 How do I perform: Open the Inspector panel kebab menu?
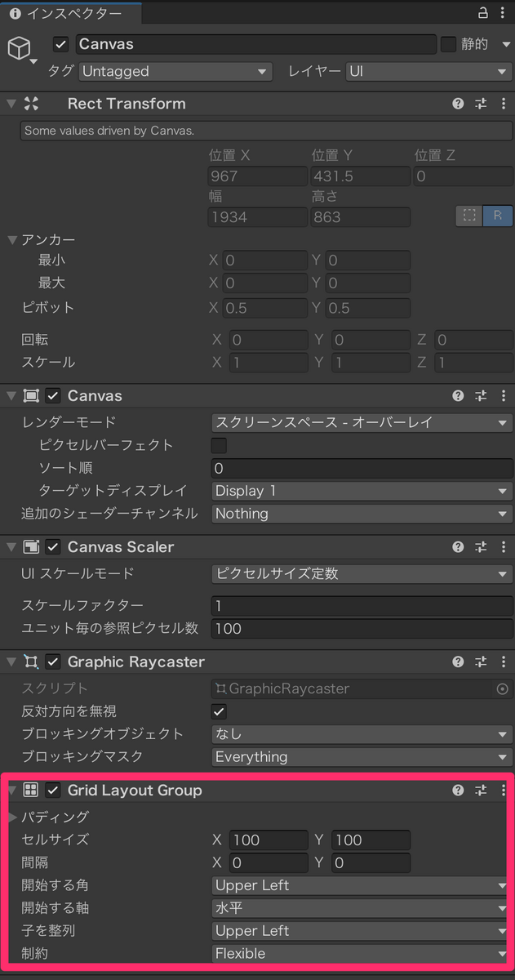[502, 13]
